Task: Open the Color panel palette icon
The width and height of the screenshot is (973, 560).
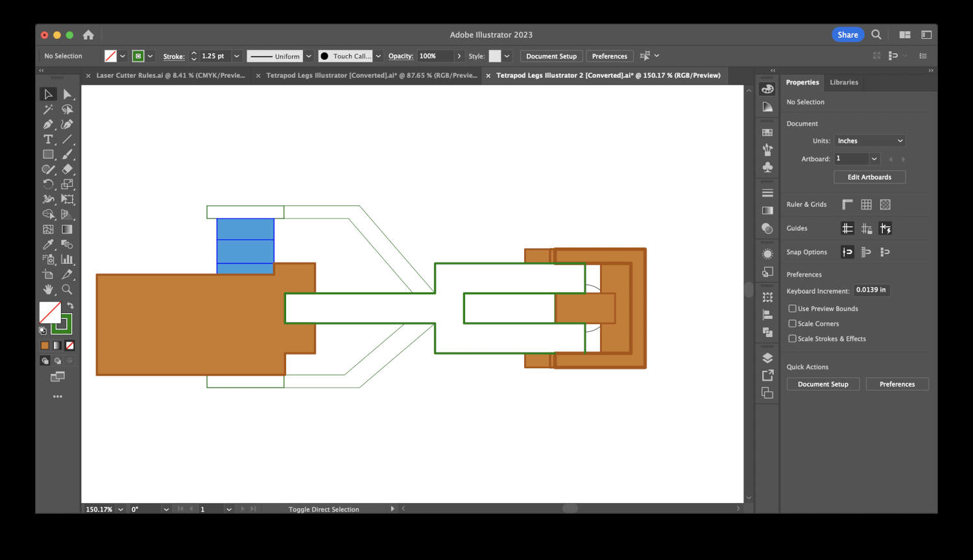Action: tap(767, 89)
